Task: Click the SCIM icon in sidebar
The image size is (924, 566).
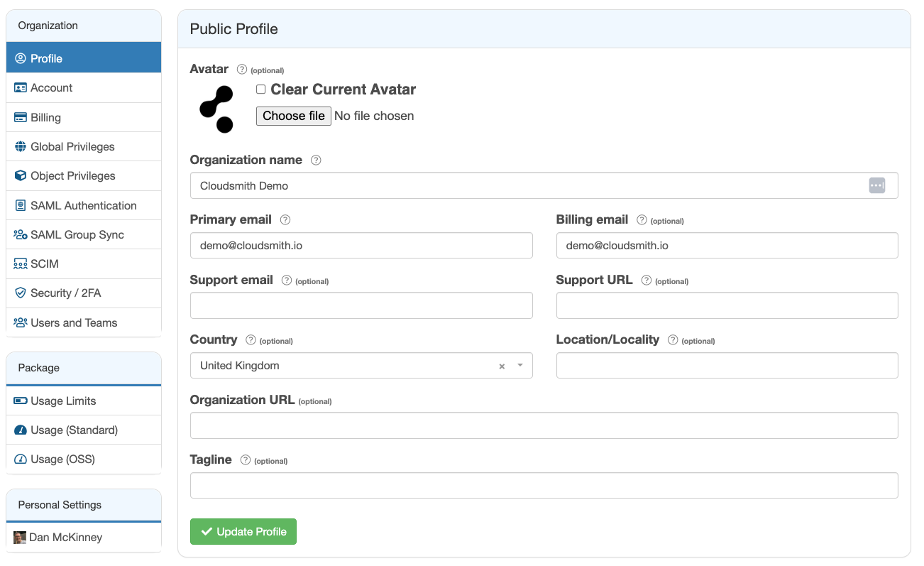Action: [x=20, y=264]
